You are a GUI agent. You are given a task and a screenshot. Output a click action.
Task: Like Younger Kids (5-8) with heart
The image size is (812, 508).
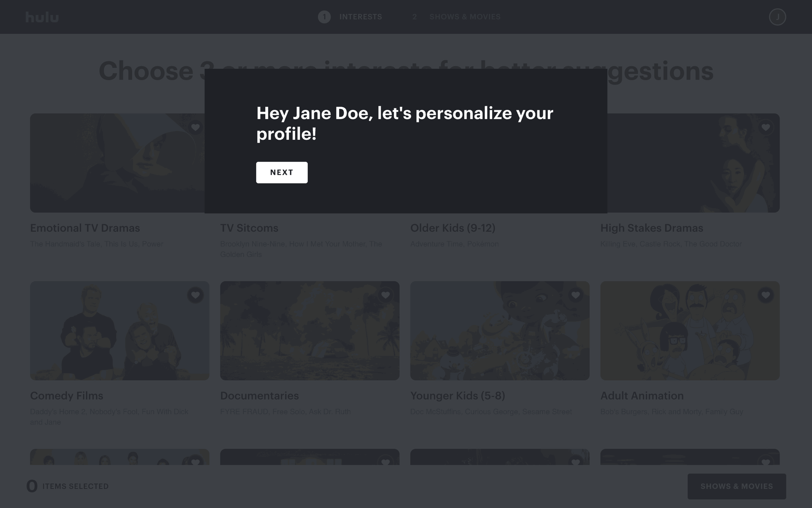pos(576,295)
